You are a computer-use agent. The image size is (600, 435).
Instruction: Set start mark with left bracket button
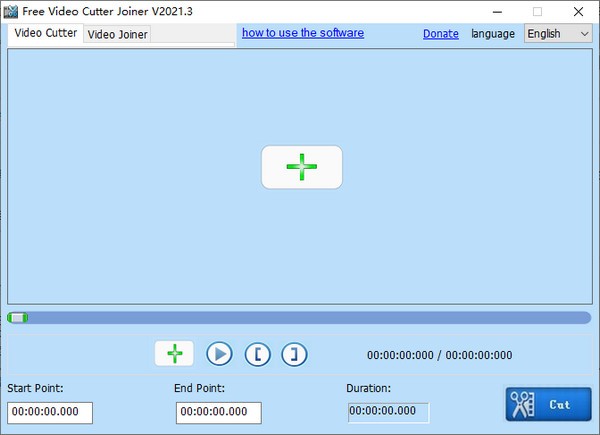point(257,354)
